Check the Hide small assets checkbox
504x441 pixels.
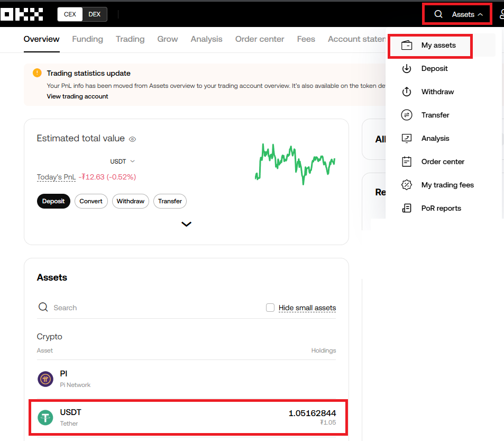point(270,308)
